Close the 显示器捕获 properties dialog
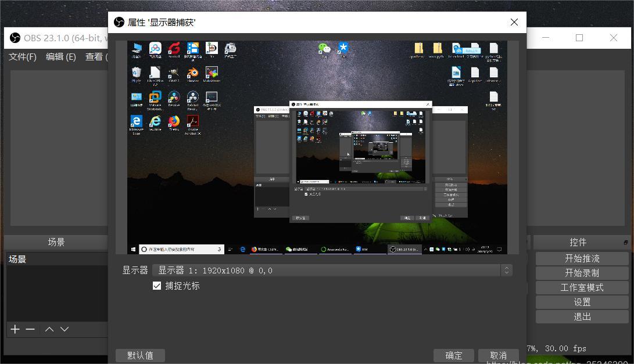Image resolution: width=634 pixels, height=364 pixels. (514, 22)
